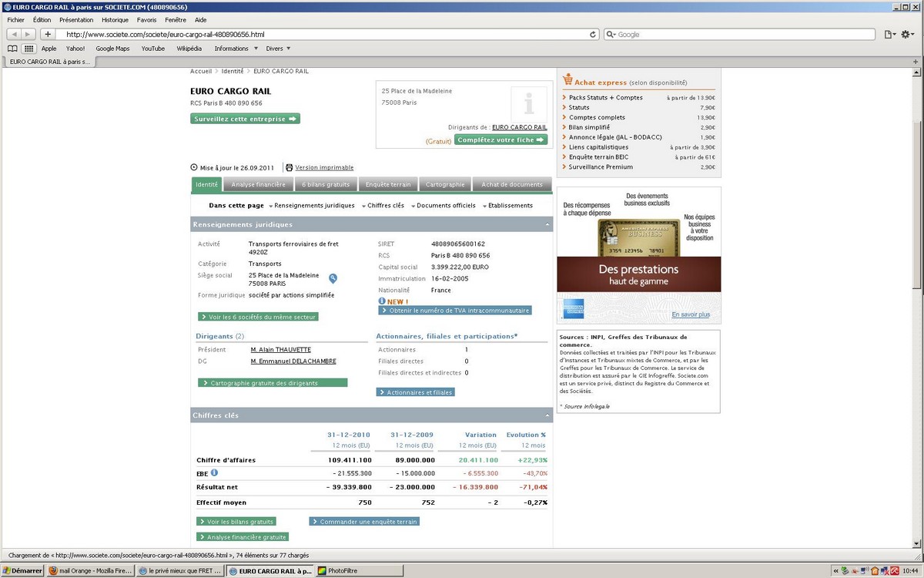Click the Packs Statuts + Comptes item
Screen dimensions: 924x578
tap(606, 98)
